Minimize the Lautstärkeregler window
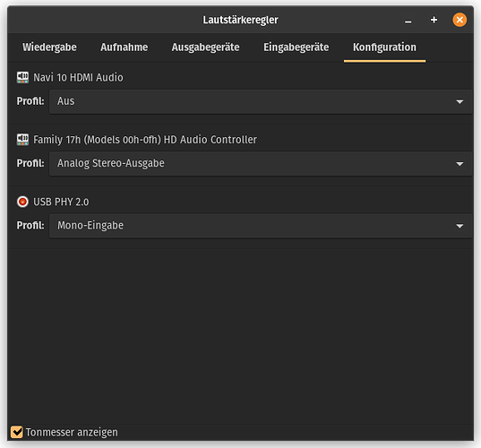The width and height of the screenshot is (481, 448). (x=408, y=21)
